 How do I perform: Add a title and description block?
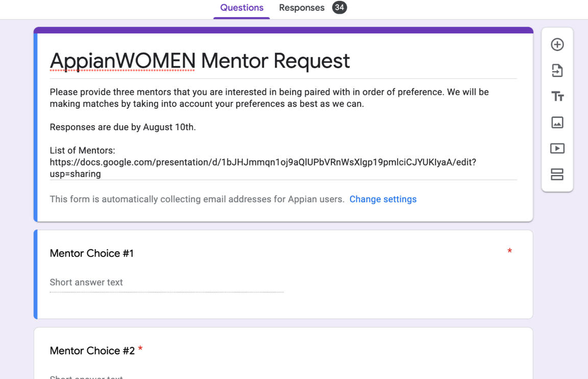tap(557, 97)
